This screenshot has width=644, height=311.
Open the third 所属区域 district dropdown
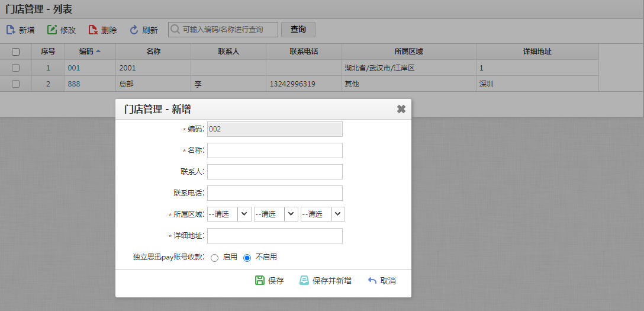pyautogui.click(x=323, y=214)
